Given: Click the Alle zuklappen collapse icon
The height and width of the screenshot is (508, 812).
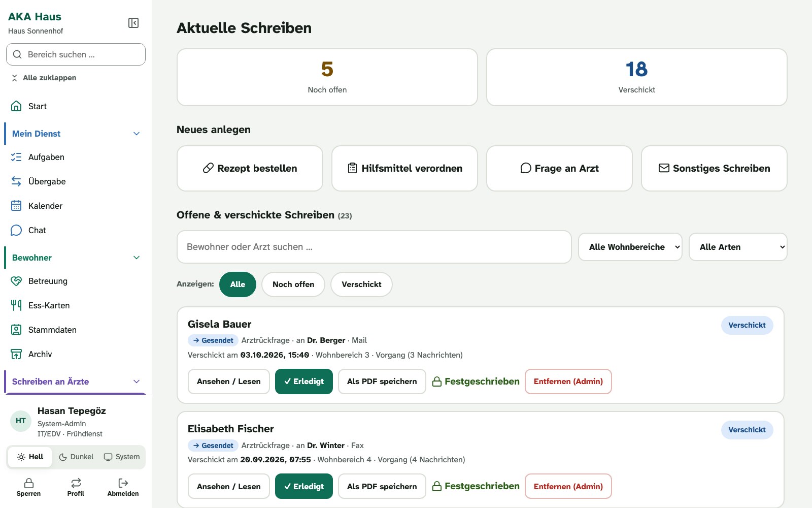Looking at the screenshot, I should (x=15, y=78).
